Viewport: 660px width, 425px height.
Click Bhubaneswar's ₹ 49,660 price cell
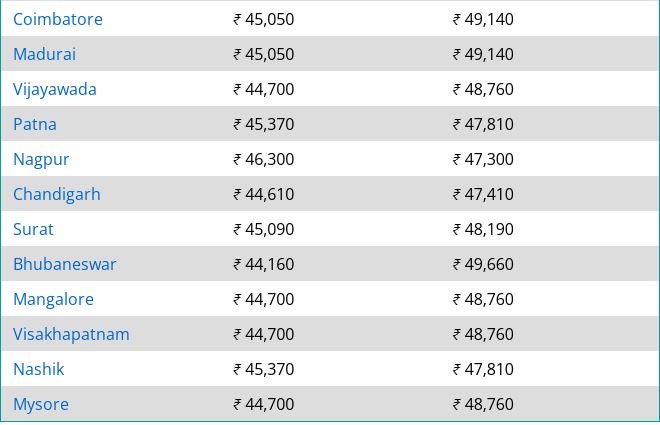point(483,264)
